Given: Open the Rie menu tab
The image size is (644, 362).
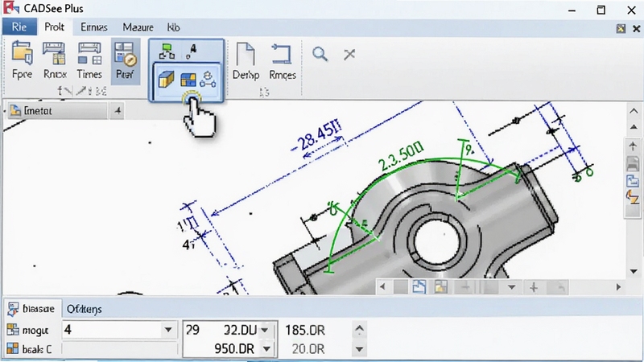Looking at the screenshot, I should pos(19,27).
